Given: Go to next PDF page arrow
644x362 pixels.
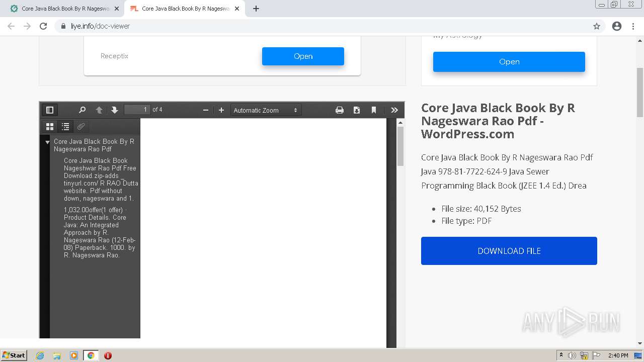Looking at the screenshot, I should point(115,110).
